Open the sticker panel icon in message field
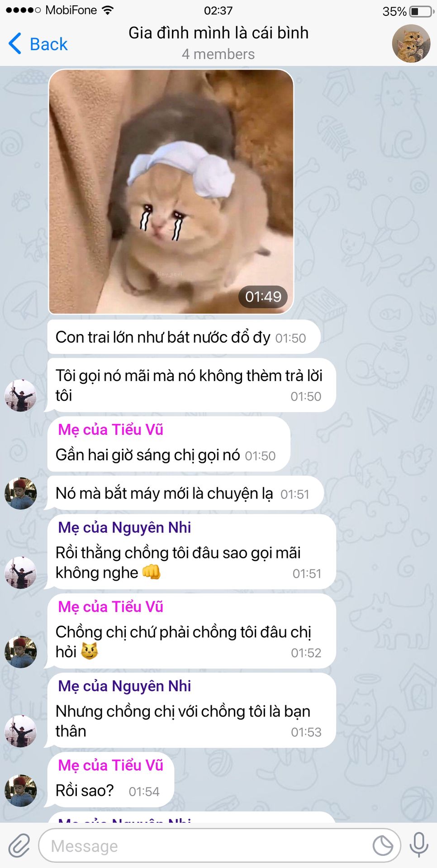 (x=383, y=845)
